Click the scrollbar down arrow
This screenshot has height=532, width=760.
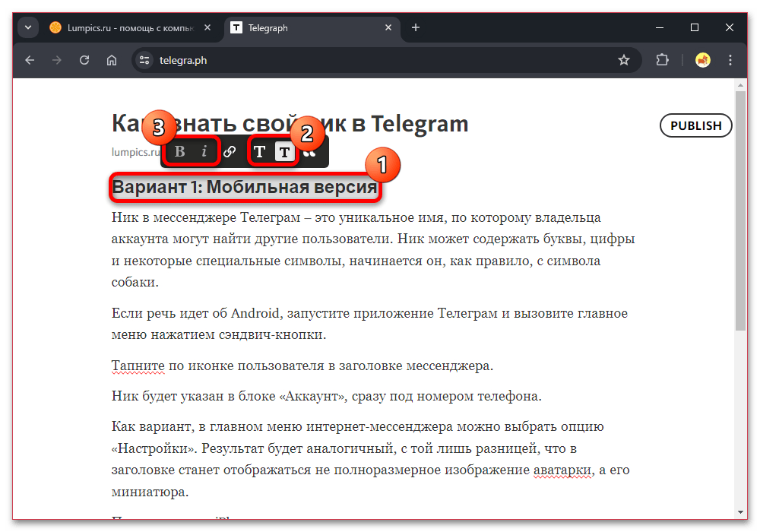click(740, 511)
